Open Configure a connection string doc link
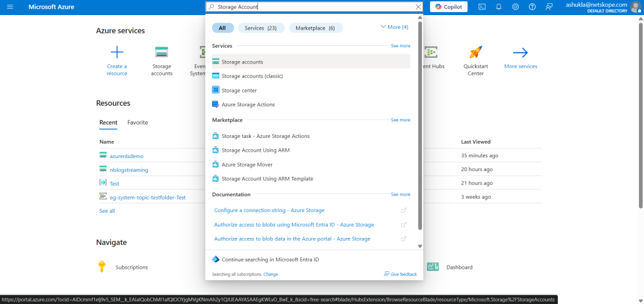 269,210
